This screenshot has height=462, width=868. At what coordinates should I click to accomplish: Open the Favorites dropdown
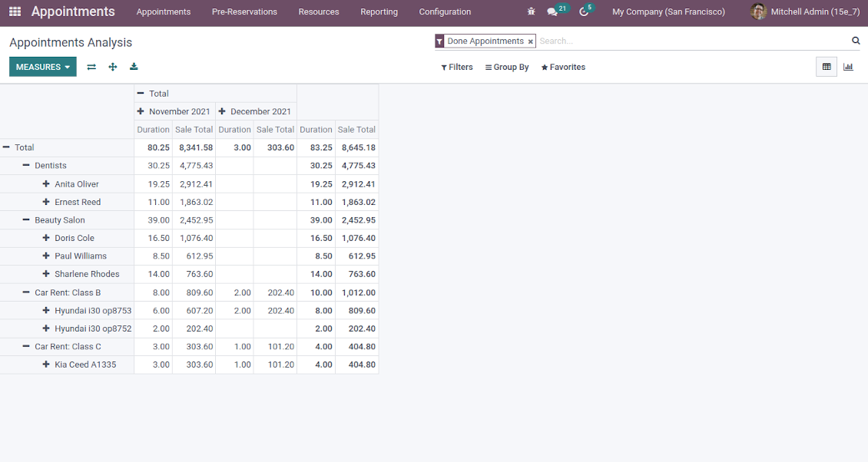(563, 67)
